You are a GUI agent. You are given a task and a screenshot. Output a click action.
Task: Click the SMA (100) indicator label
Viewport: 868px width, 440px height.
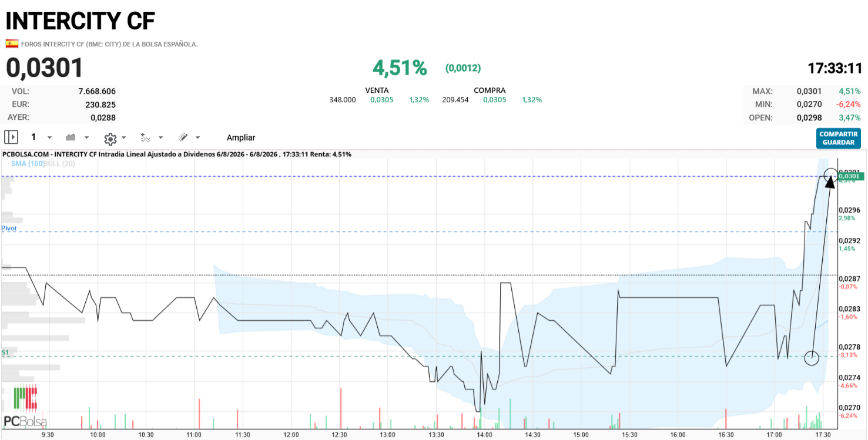(28, 163)
